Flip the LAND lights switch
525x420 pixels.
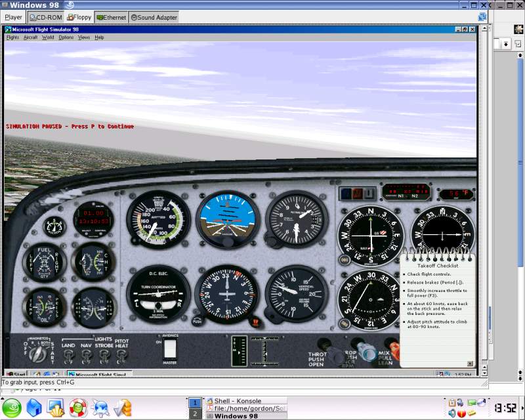pos(68,356)
